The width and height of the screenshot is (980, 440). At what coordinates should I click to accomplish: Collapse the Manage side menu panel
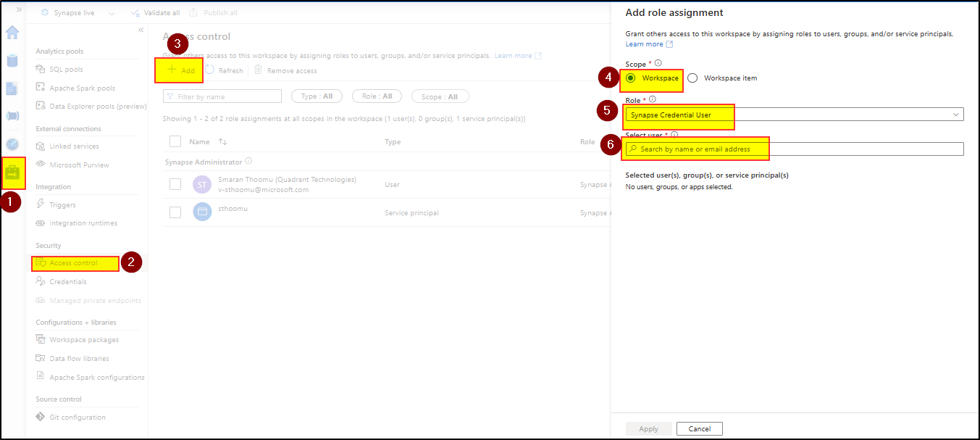pyautogui.click(x=141, y=30)
